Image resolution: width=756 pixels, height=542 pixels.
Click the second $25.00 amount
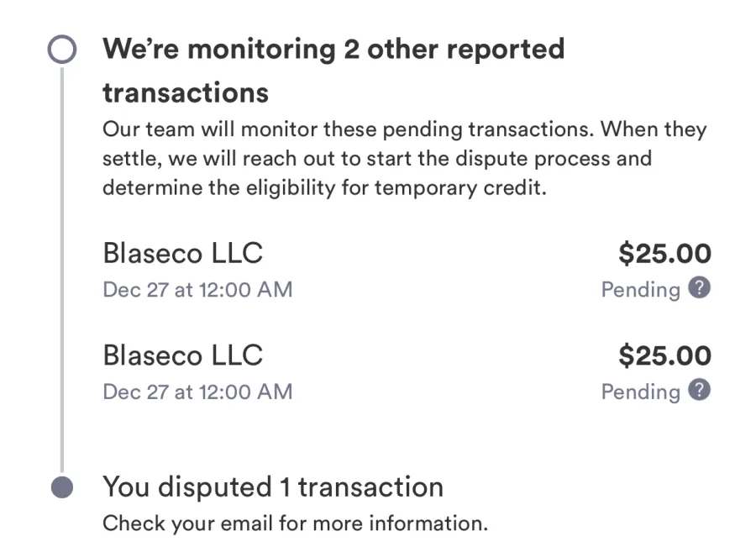(665, 355)
